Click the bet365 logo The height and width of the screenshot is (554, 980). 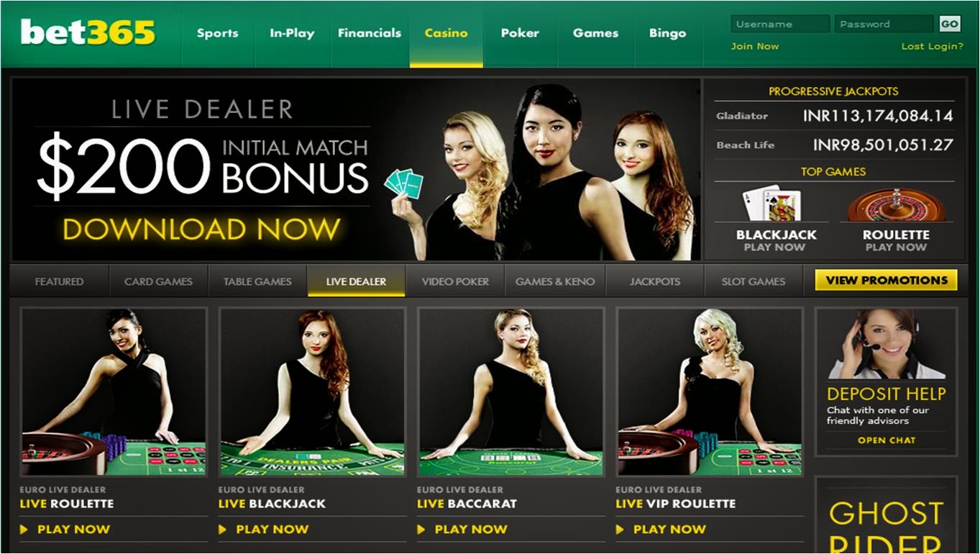coord(87,32)
